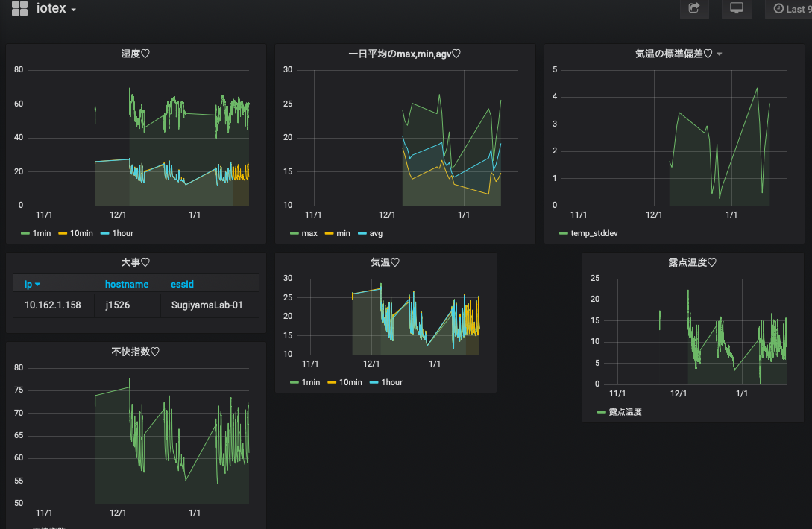812x529 pixels.
Task: Click the hostname column header
Action: (x=126, y=284)
